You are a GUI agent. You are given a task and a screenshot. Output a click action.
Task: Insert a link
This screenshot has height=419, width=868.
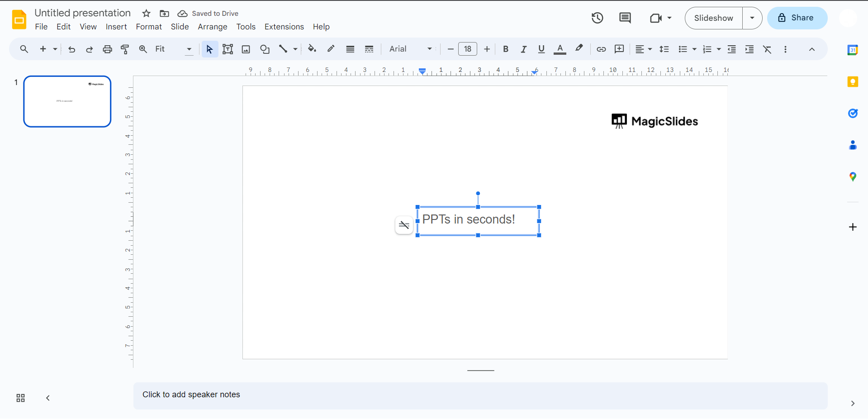(x=601, y=49)
